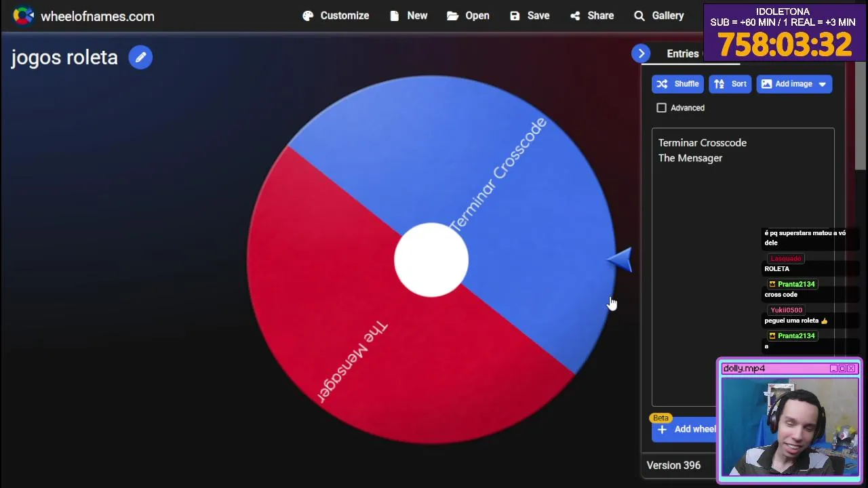Save the current wheel

coord(530,16)
